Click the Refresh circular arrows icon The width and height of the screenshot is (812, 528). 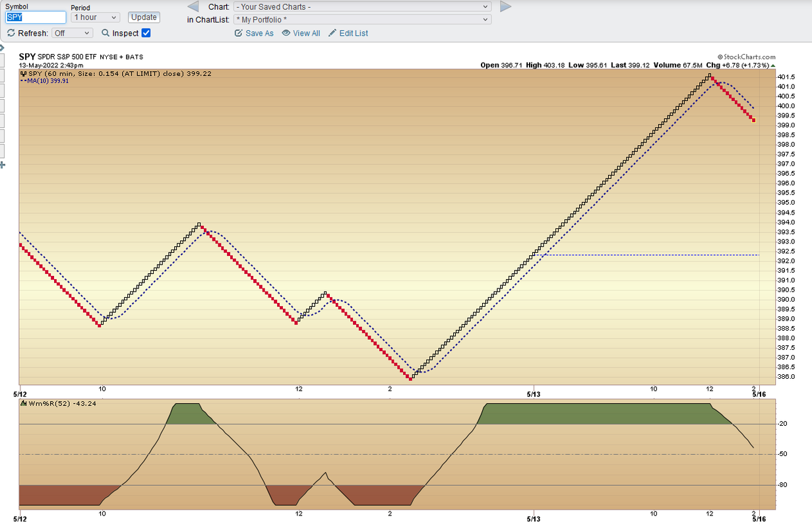coord(11,33)
